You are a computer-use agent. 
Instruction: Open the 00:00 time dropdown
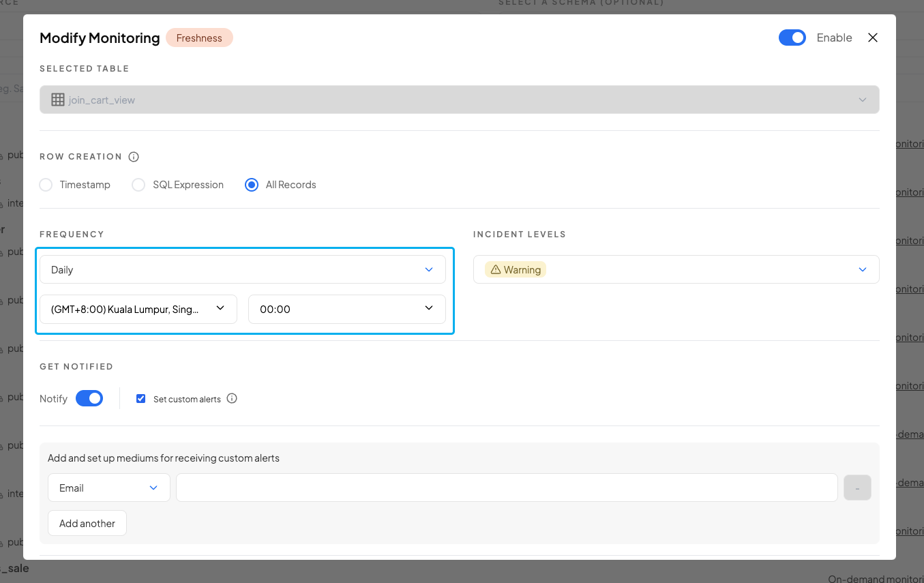point(346,310)
